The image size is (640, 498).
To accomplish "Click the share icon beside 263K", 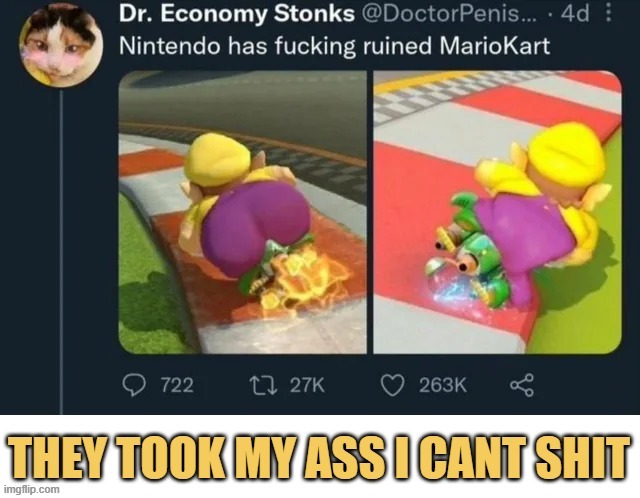I will (522, 385).
